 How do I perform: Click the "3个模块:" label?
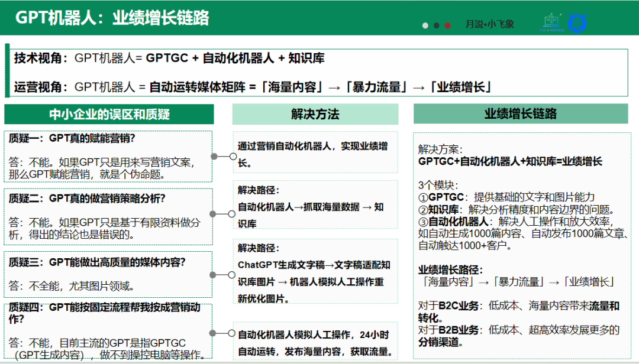(x=438, y=186)
